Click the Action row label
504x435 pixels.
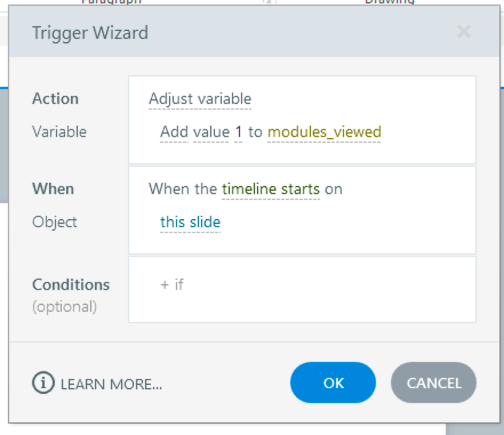click(x=55, y=99)
